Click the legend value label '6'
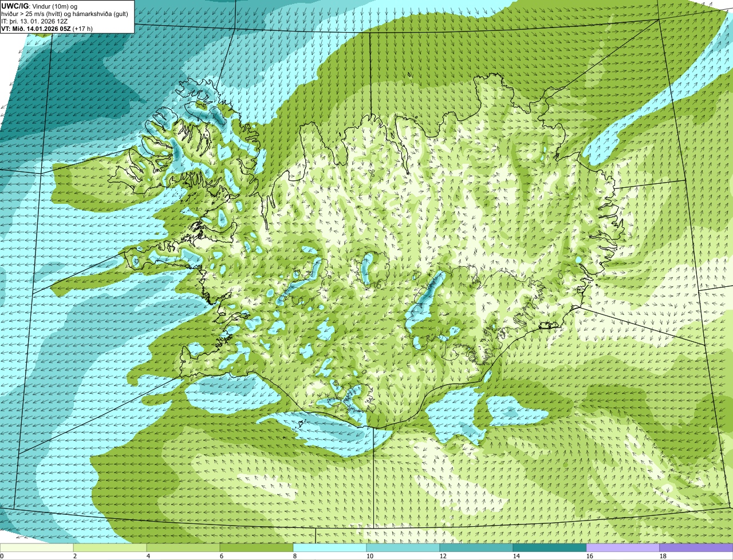Viewport: 733px width, 560px height. [222, 556]
